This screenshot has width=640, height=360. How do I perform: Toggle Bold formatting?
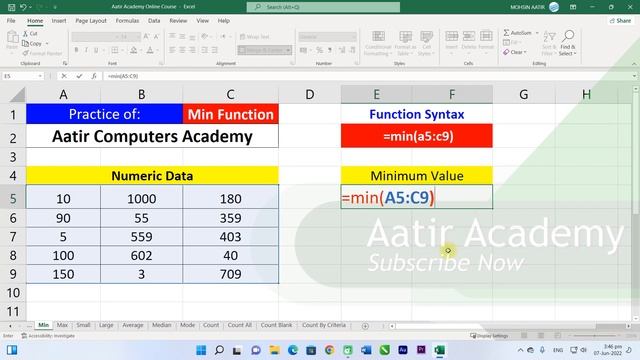(76, 50)
